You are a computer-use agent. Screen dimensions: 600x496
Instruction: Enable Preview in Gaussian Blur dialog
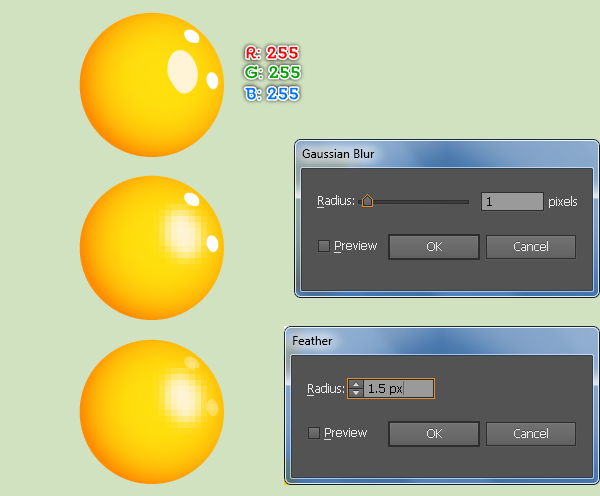324,246
